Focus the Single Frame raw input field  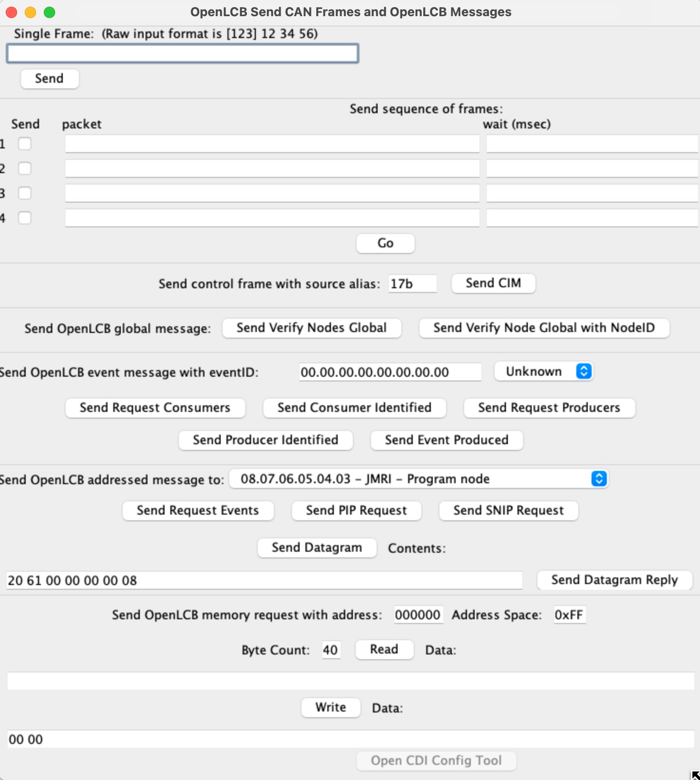183,53
